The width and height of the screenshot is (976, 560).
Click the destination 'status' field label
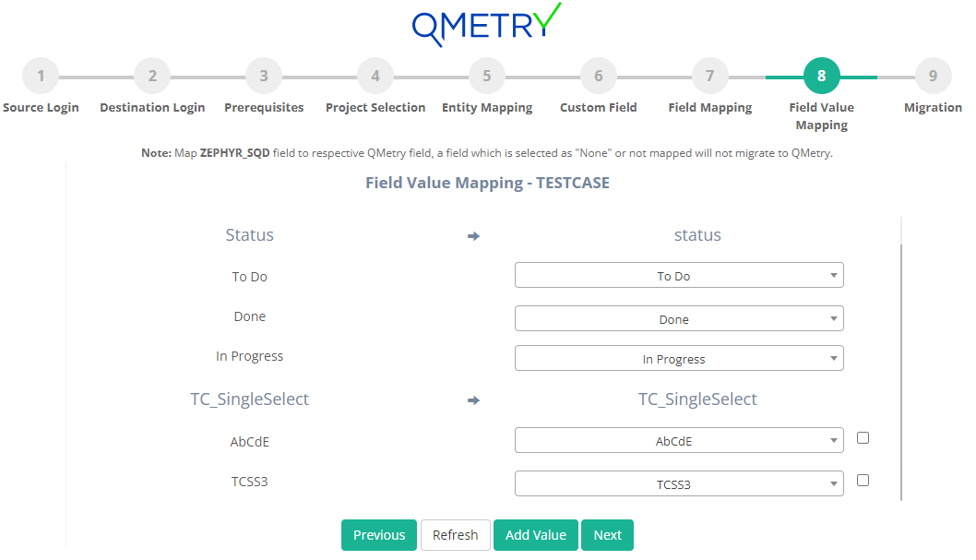click(697, 235)
